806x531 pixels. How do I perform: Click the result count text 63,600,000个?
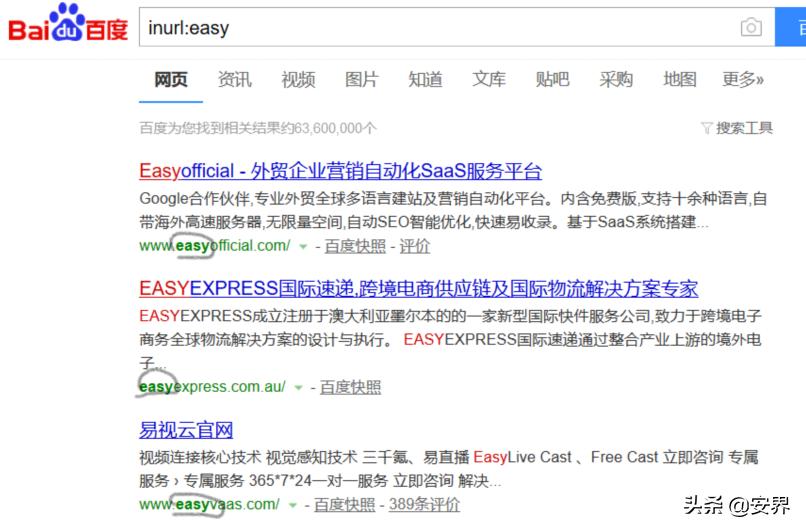(x=335, y=128)
